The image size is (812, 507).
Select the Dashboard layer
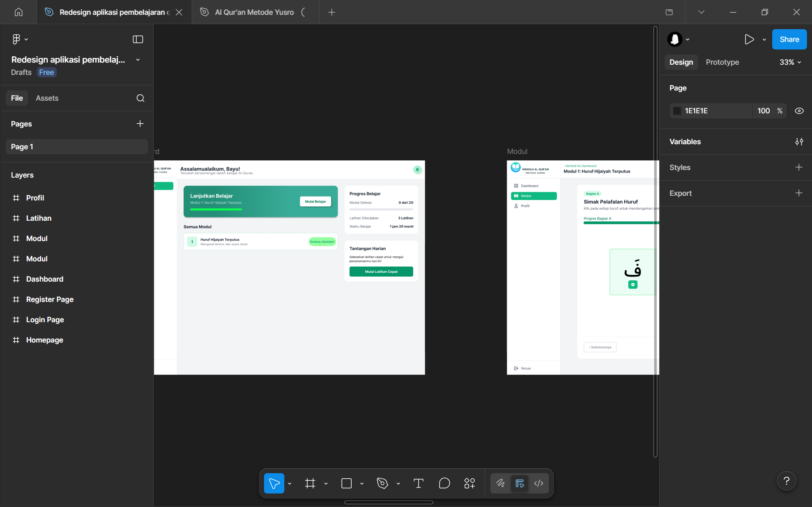pyautogui.click(x=44, y=279)
